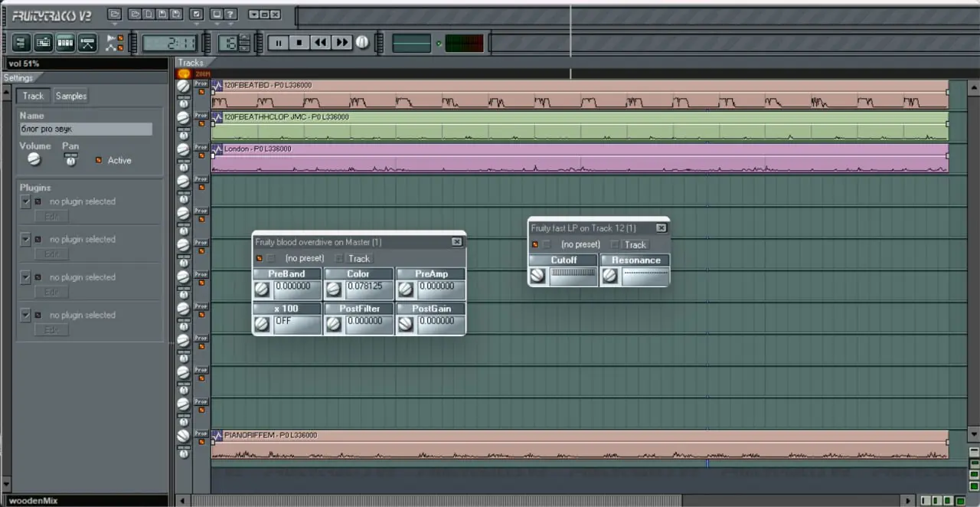Screen dimensions: 980x507
Task: Stop playback
Action: coord(299,43)
